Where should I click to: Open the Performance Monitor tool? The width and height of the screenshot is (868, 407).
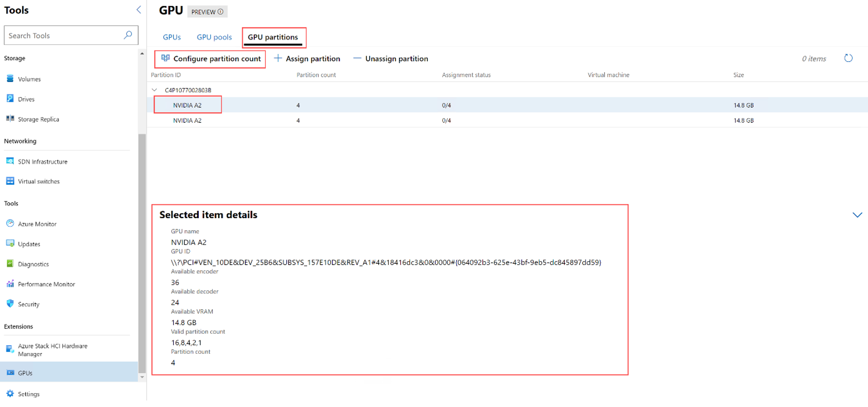tap(46, 284)
